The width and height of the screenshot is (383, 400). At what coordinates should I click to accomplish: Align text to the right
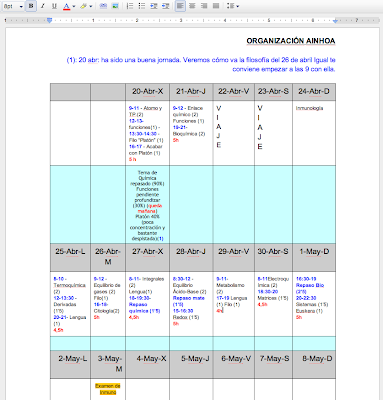pos(204,6)
